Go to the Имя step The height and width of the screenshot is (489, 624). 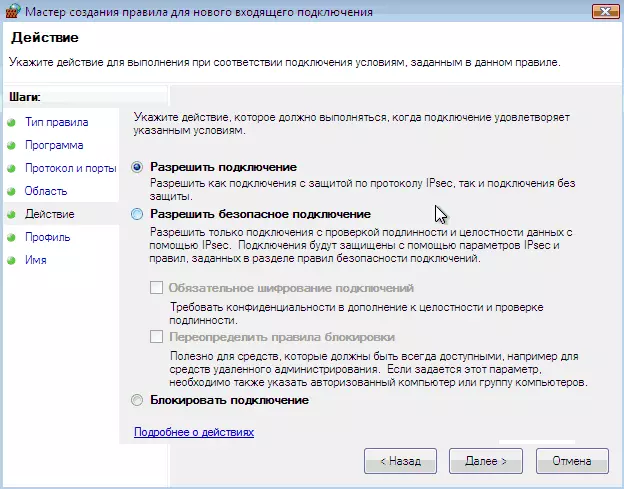tap(36, 260)
